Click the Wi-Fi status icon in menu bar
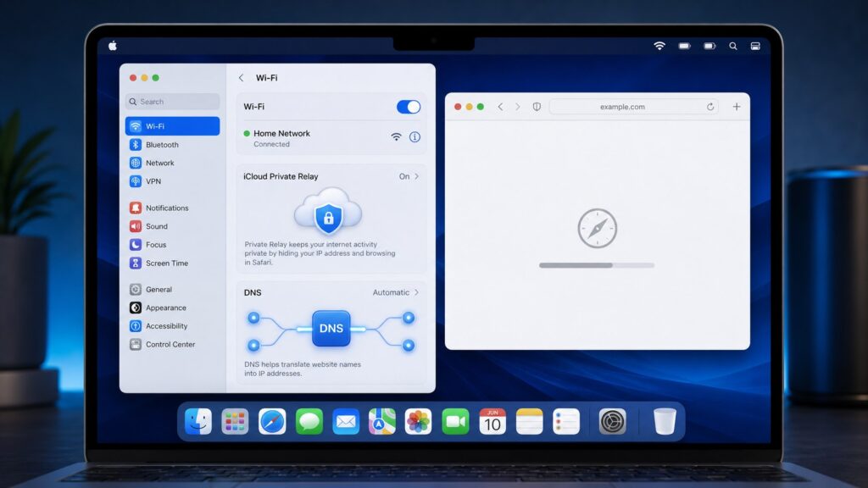Image resolution: width=868 pixels, height=488 pixels. 659,46
